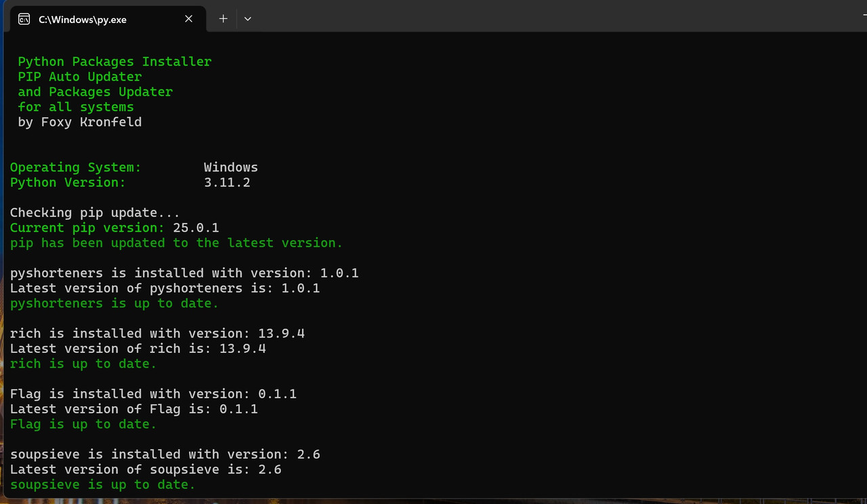Click 'Flag is up to date.' line
Viewport: 867px width, 504px height.
tap(83, 424)
